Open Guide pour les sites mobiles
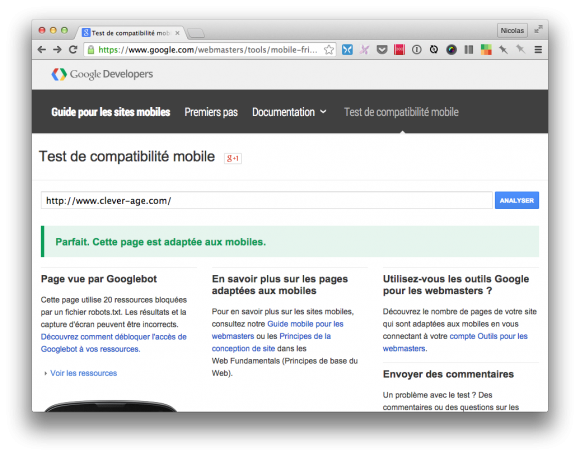 tap(111, 112)
